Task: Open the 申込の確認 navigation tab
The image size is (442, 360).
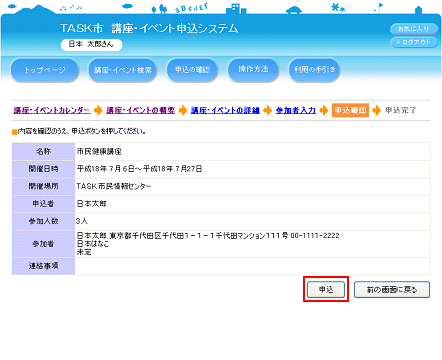Action: coord(192,70)
